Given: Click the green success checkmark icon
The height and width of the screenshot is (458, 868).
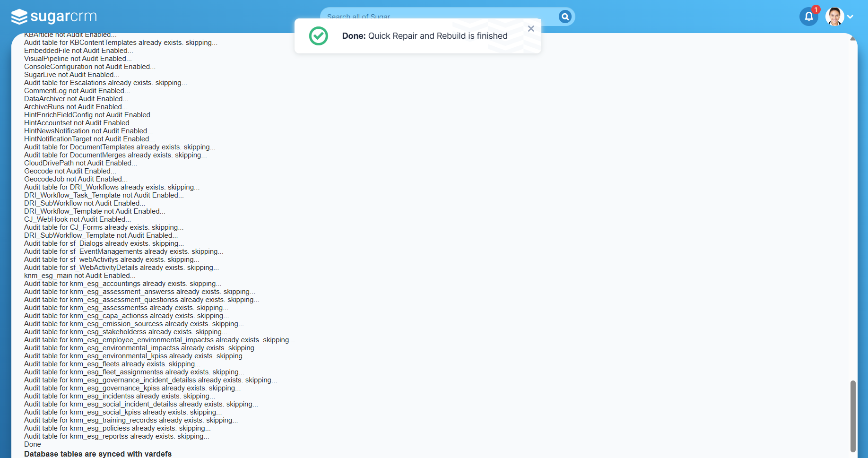Looking at the screenshot, I should point(319,36).
